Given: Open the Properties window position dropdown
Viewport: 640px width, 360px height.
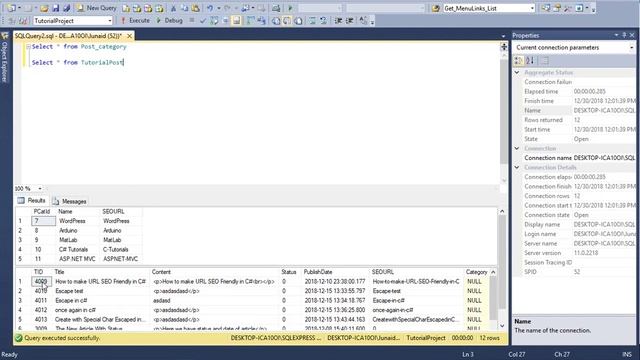Looking at the screenshot, I should pyautogui.click(x=616, y=36).
